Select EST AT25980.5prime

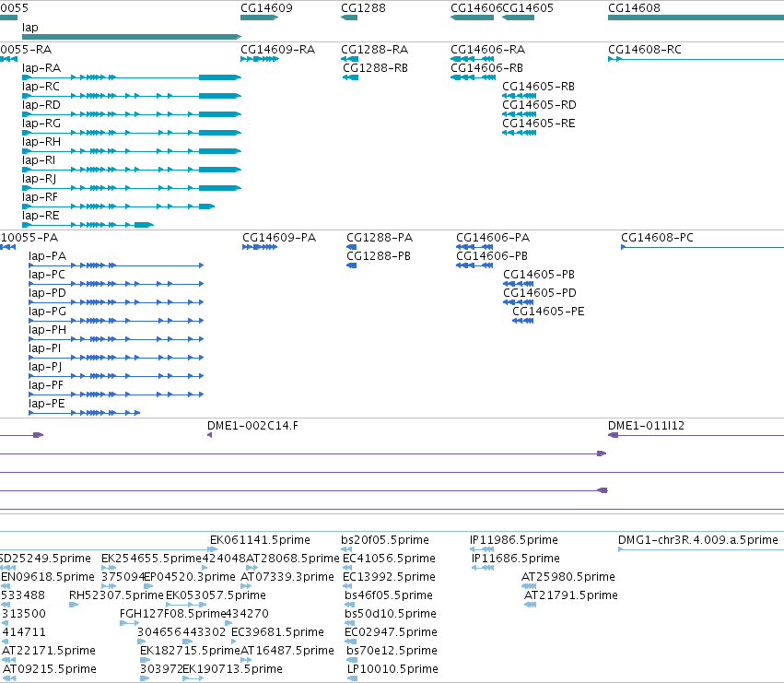[568, 577]
